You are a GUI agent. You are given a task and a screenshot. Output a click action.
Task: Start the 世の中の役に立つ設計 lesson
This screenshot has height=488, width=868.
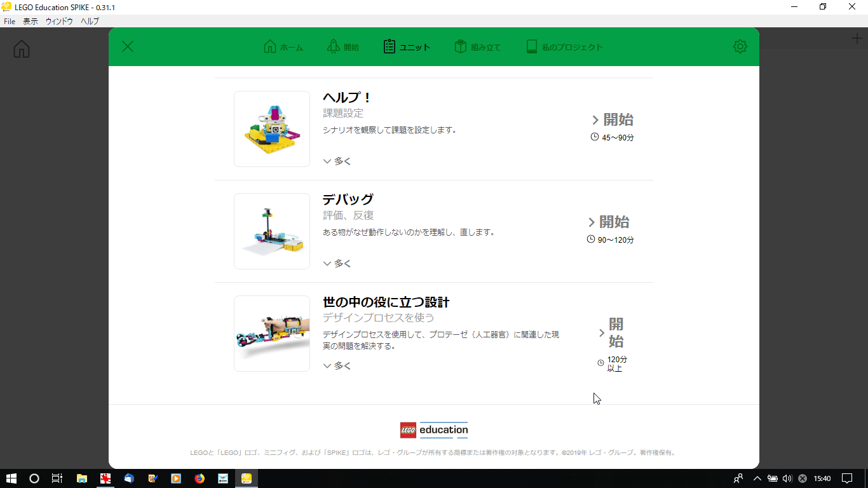(x=611, y=332)
